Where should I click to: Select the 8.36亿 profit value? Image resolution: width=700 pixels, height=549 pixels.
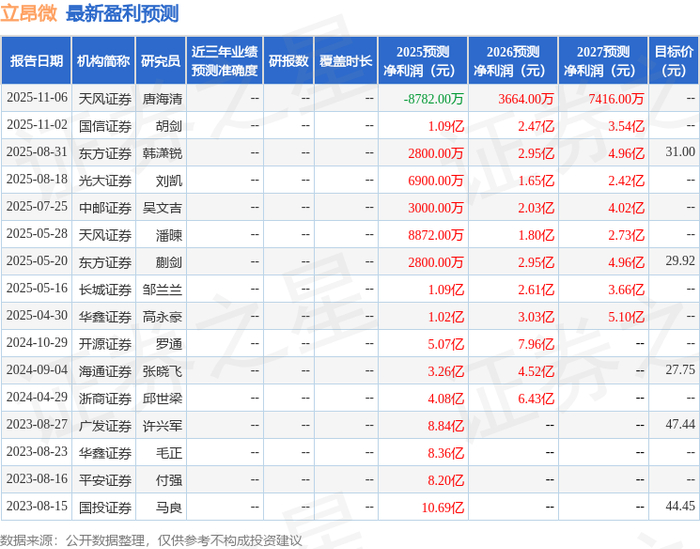coord(446,453)
